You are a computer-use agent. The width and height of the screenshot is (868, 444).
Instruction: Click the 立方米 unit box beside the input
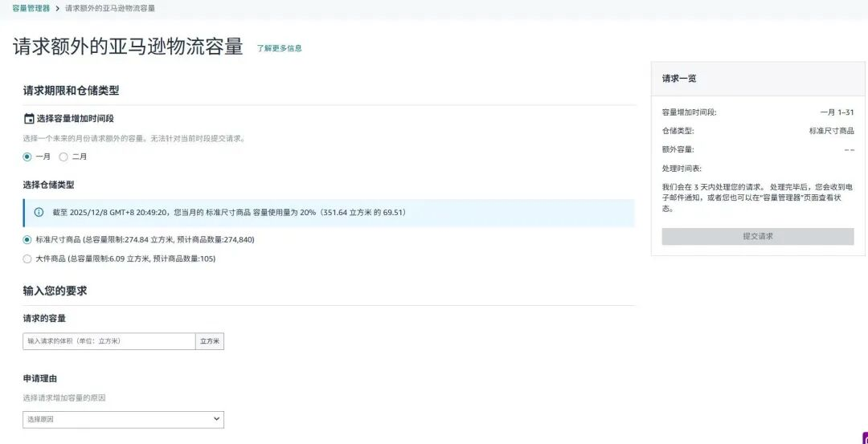(209, 341)
